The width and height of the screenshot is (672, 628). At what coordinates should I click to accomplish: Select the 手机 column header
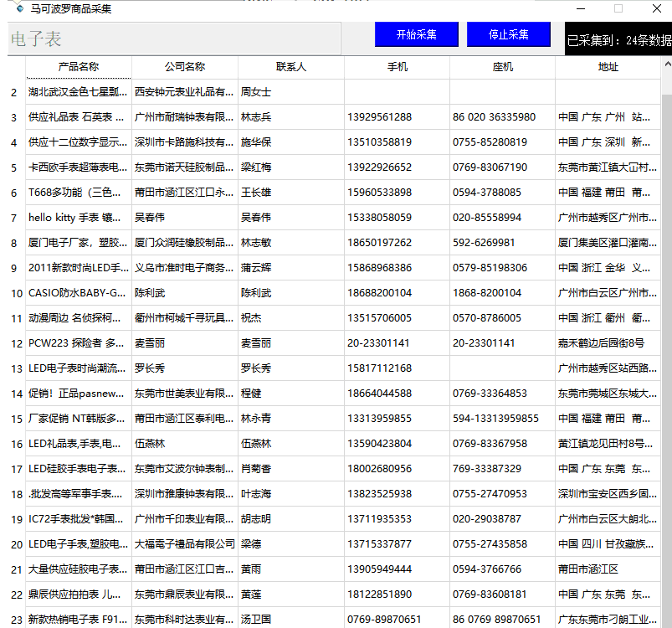[x=397, y=67]
